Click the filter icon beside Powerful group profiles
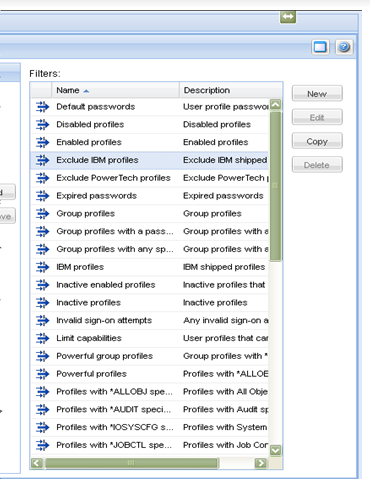The image size is (370, 479). point(42,356)
